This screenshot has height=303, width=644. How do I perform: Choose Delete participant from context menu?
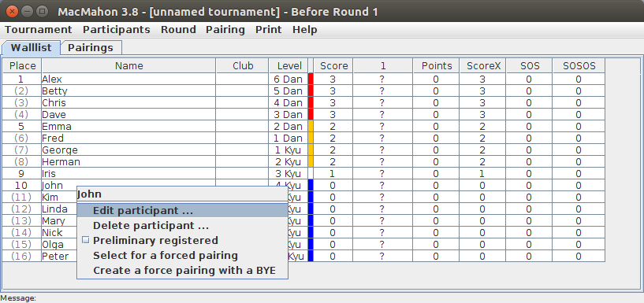182,226
